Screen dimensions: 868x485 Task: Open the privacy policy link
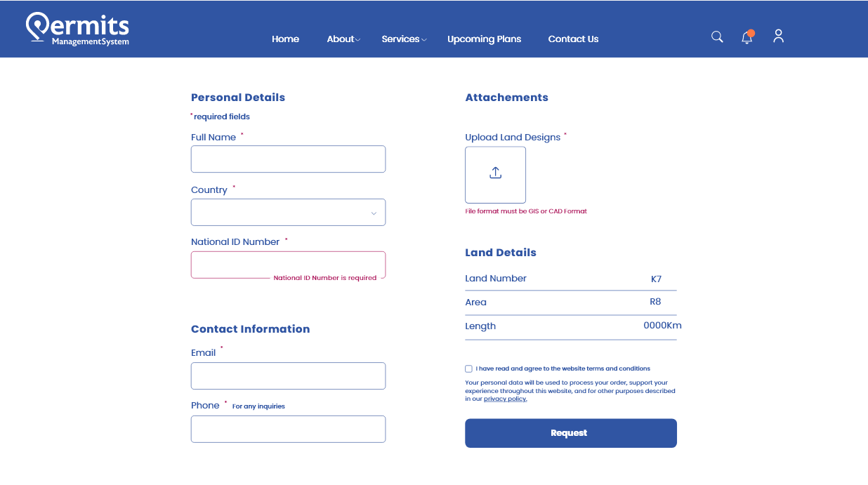point(505,399)
